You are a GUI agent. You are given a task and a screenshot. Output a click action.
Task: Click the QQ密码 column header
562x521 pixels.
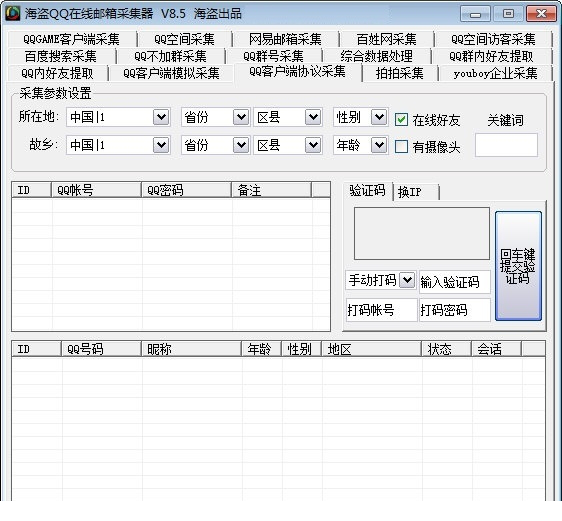tap(186, 190)
